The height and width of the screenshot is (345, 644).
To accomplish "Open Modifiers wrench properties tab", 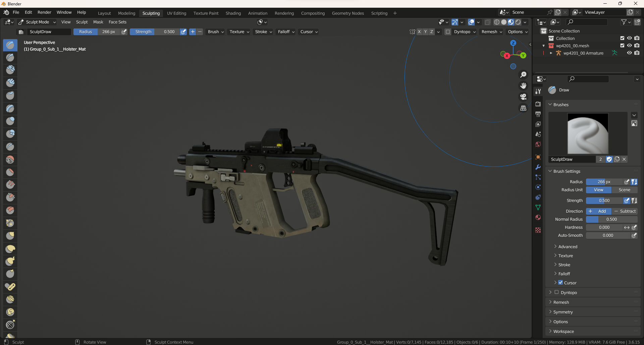I will (538, 167).
